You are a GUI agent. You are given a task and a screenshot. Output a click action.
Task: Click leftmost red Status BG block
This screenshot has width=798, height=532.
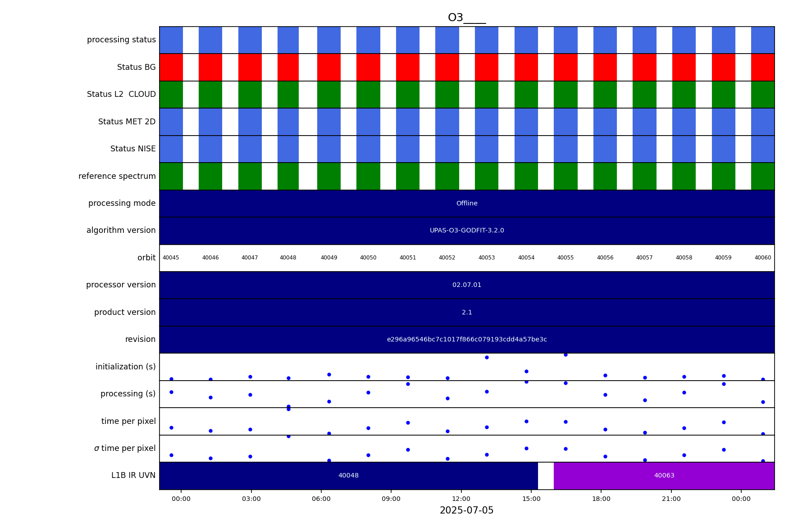tap(171, 68)
